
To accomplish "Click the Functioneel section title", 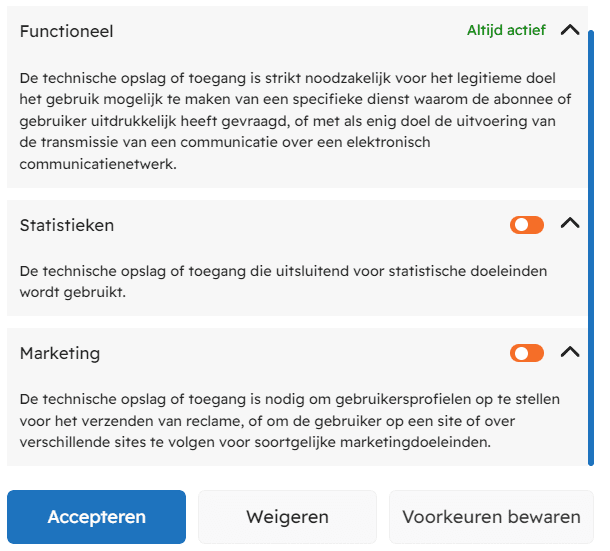I will click(x=67, y=31).
